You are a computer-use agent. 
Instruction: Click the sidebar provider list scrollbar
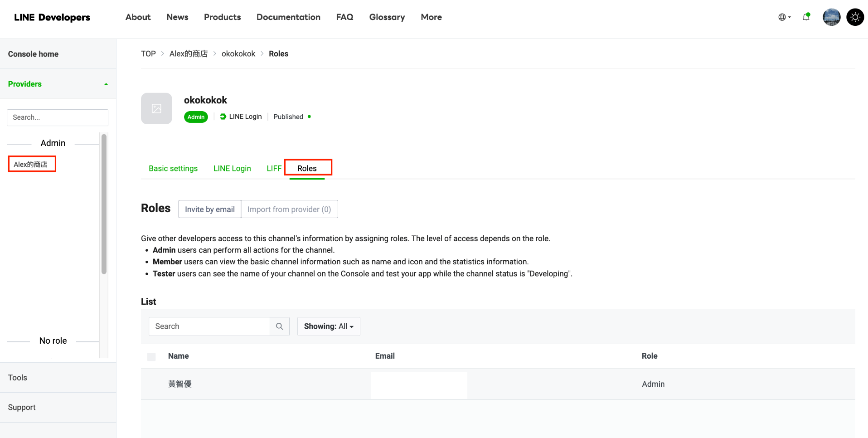click(x=104, y=204)
